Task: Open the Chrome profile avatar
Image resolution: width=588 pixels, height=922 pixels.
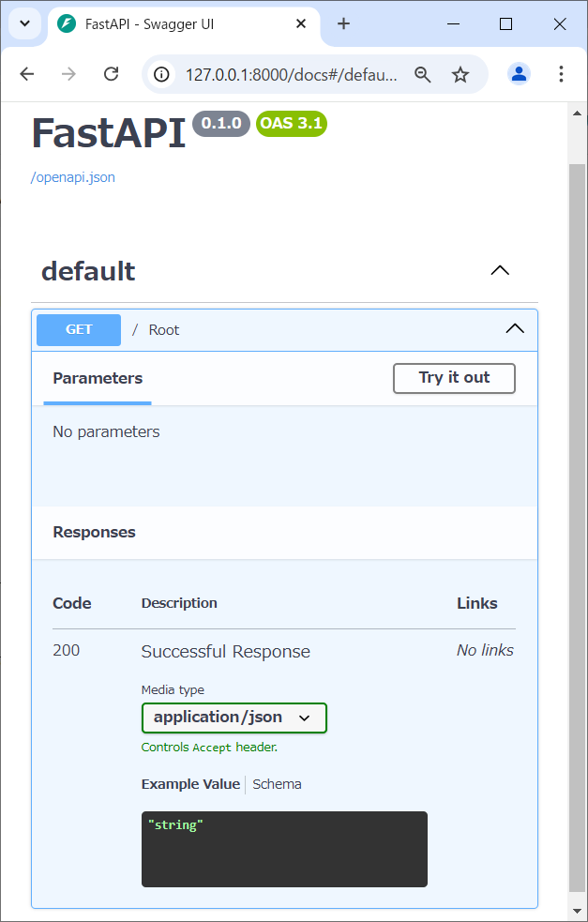Action: [519, 73]
